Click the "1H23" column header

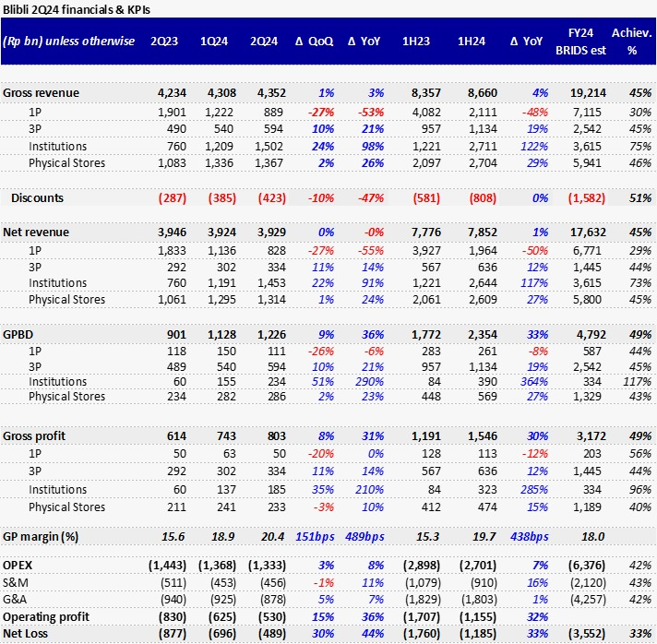[x=416, y=42]
